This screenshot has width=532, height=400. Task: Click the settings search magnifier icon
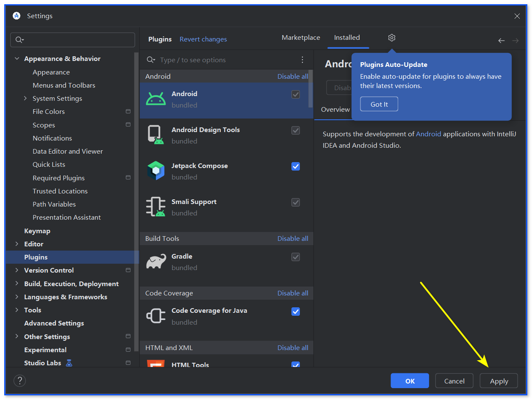pos(19,40)
